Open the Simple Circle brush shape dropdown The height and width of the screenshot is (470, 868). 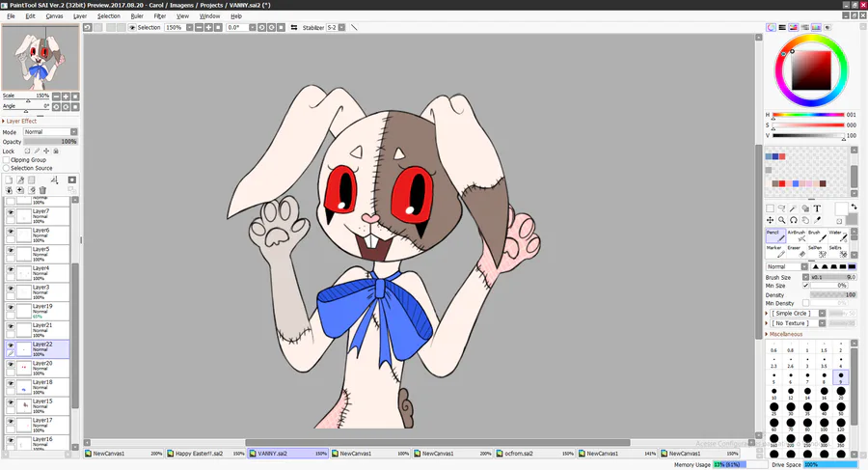(x=822, y=313)
